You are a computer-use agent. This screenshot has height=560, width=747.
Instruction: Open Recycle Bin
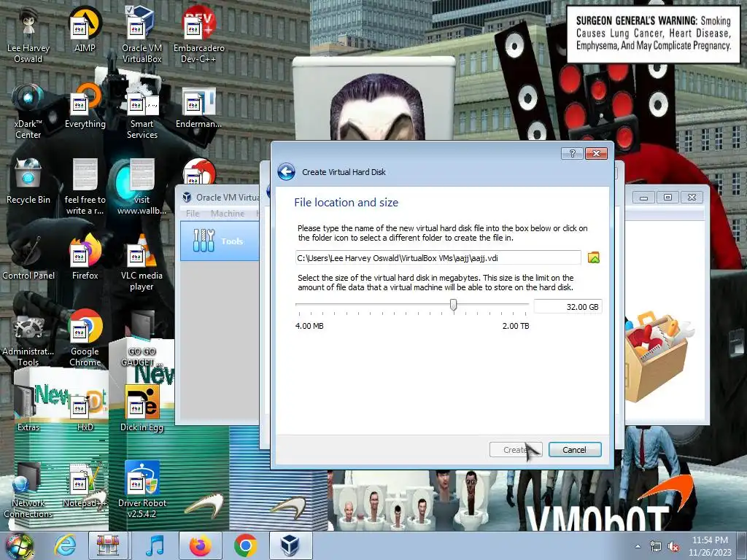[x=28, y=182]
